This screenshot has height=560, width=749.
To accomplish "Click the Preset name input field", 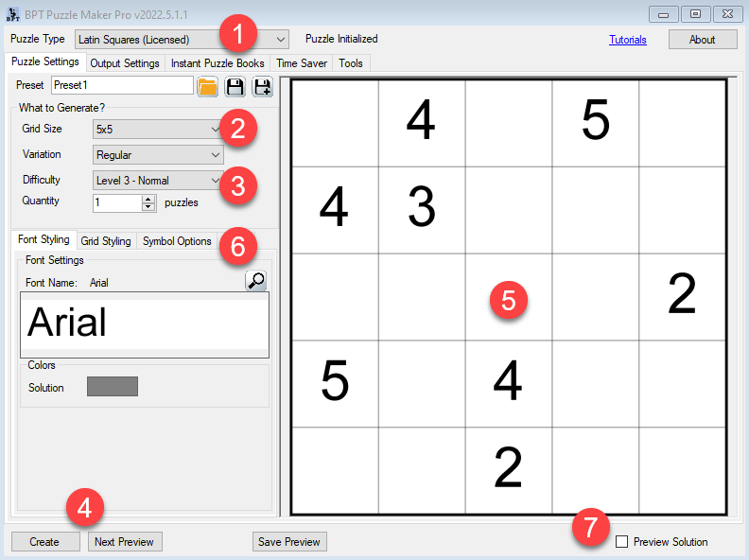I will point(122,85).
